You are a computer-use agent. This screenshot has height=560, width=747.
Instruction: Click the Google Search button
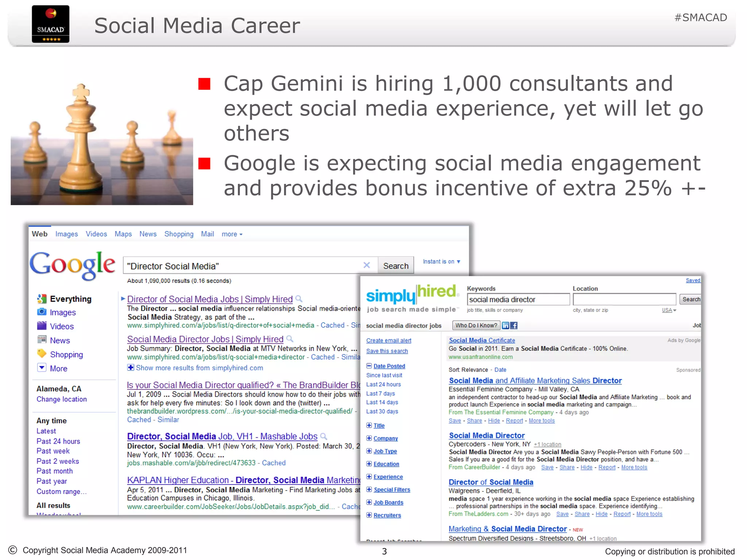pyautogui.click(x=396, y=266)
